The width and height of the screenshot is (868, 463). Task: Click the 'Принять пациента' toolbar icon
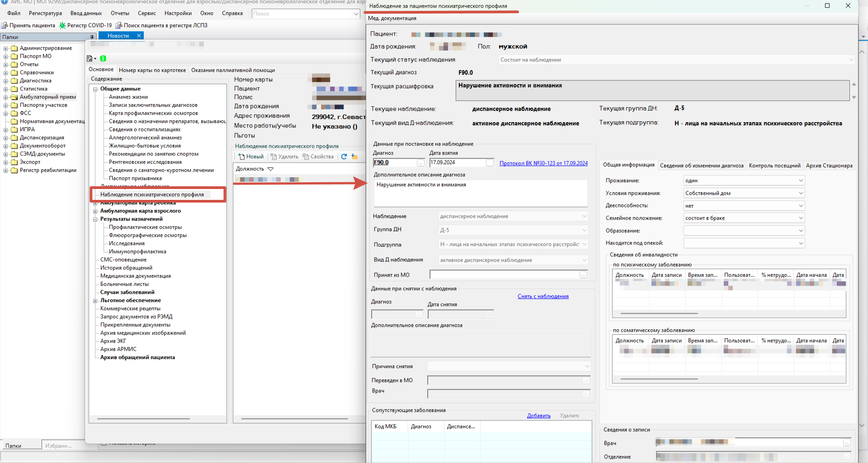pyautogui.click(x=5, y=25)
